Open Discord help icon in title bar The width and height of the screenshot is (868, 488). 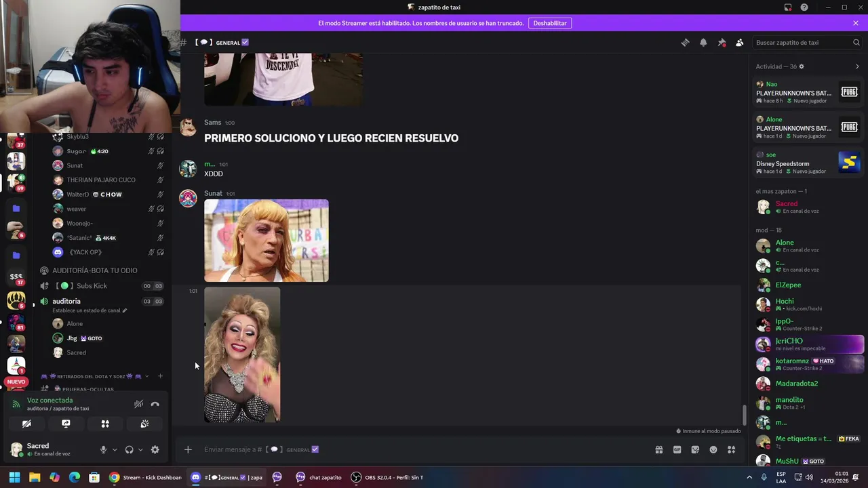(804, 7)
